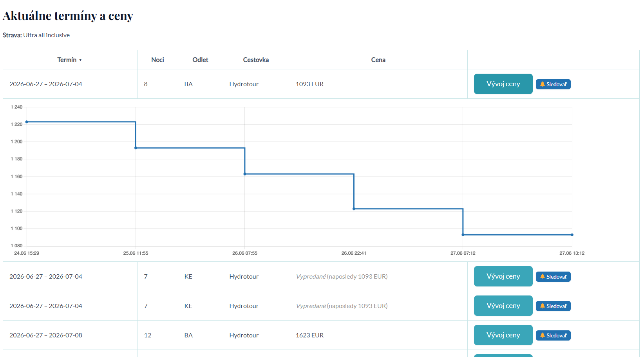This screenshot has width=644, height=357.
Task: Click Sledovať bell for second KE sold-out row
Action: (553, 306)
